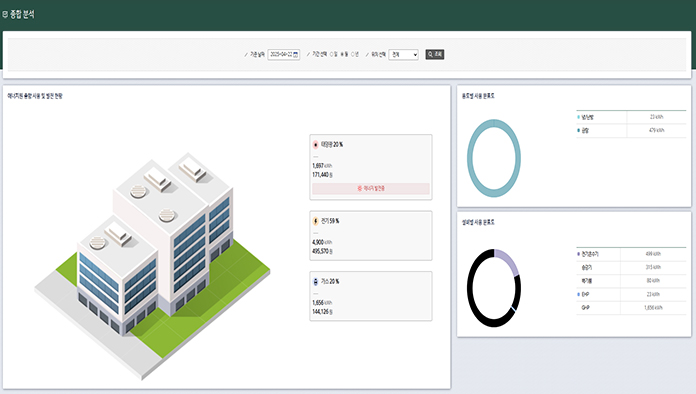This screenshot has width=696, height=394.
Task: Click the solar power icon showing 20%
Action: pyautogui.click(x=316, y=145)
